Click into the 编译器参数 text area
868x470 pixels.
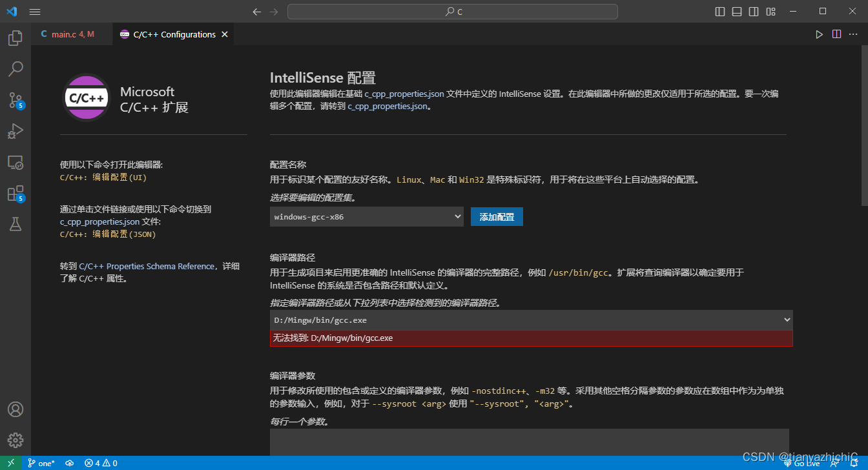point(530,442)
